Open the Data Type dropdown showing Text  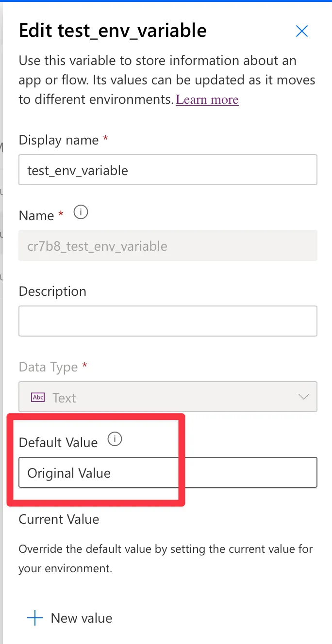click(167, 397)
